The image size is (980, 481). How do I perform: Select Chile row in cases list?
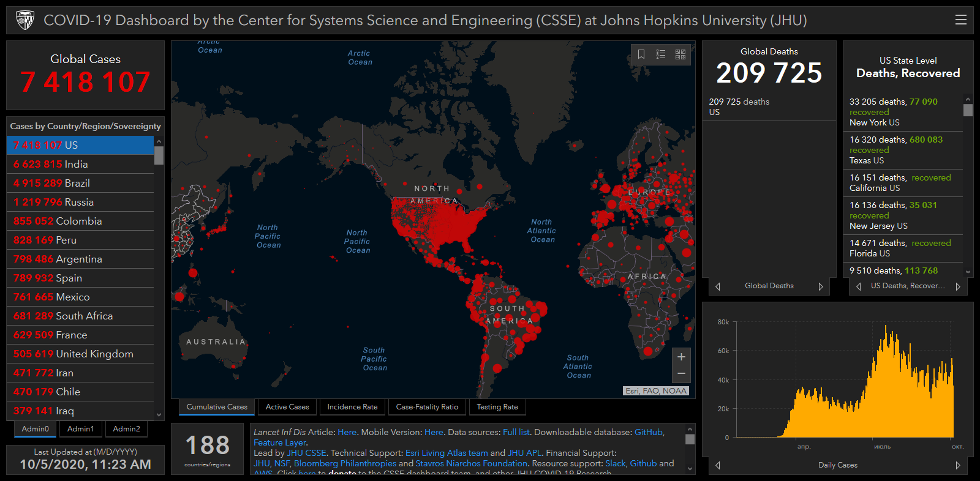[x=80, y=392]
